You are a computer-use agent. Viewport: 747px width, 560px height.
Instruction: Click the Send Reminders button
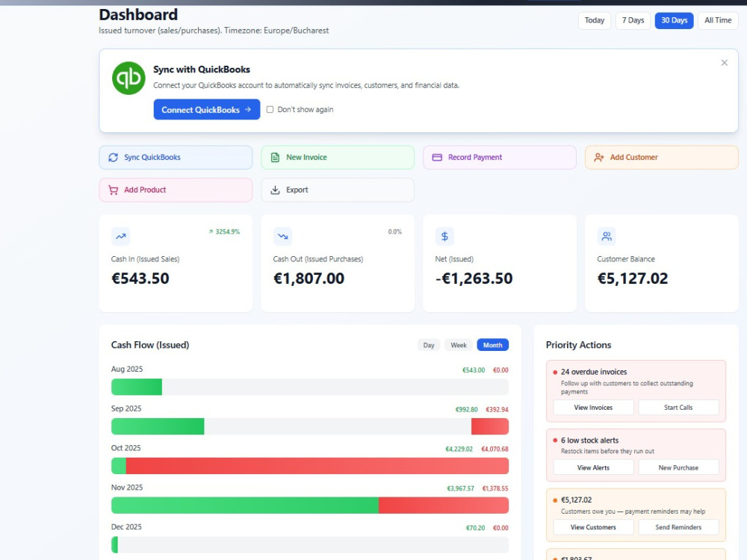pos(678,527)
